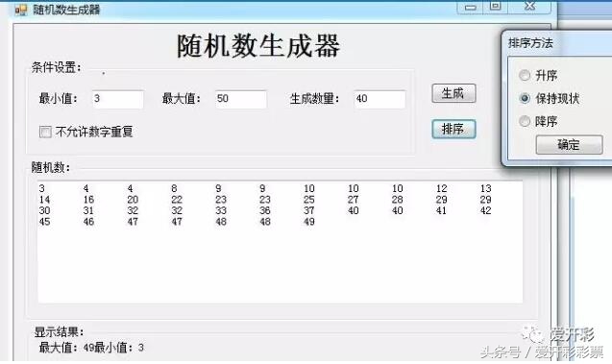Click the 生成数量 field label

tap(314, 99)
